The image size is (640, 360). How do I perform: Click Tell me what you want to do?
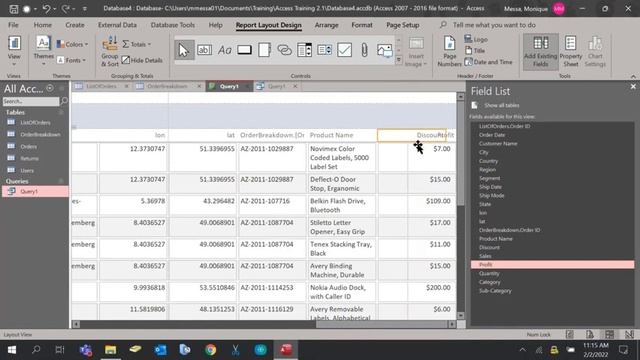coord(494,25)
